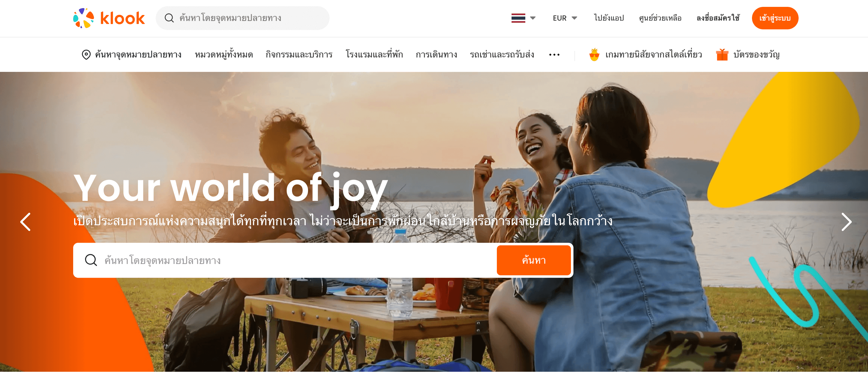868x378 pixels.
Task: Open the Thai flag language dropdown
Action: (x=523, y=18)
